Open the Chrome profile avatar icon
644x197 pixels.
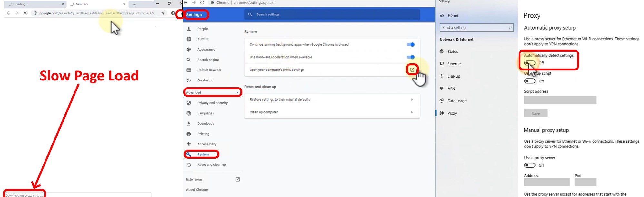tap(173, 13)
